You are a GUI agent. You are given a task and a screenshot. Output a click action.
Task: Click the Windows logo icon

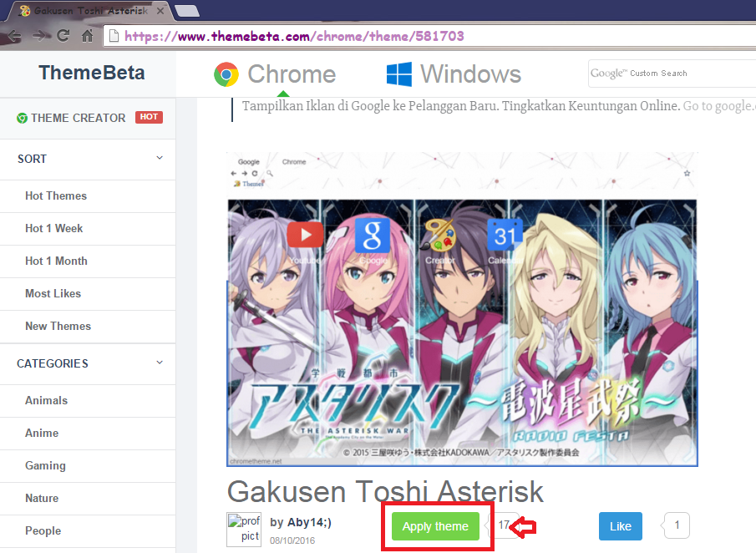pyautogui.click(x=398, y=74)
